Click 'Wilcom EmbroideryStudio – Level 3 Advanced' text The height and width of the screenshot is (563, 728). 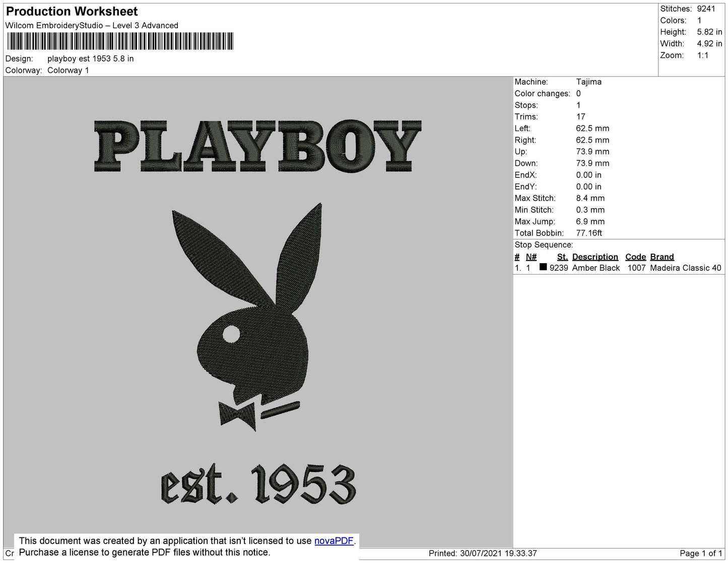pyautogui.click(x=92, y=25)
